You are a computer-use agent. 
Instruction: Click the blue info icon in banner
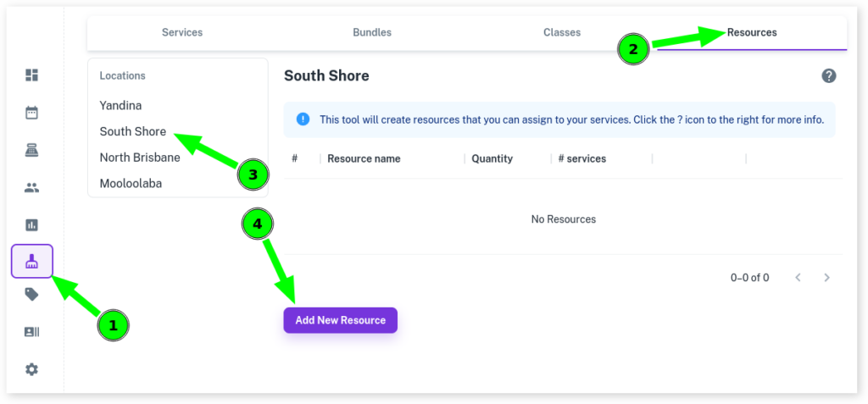[x=303, y=119]
